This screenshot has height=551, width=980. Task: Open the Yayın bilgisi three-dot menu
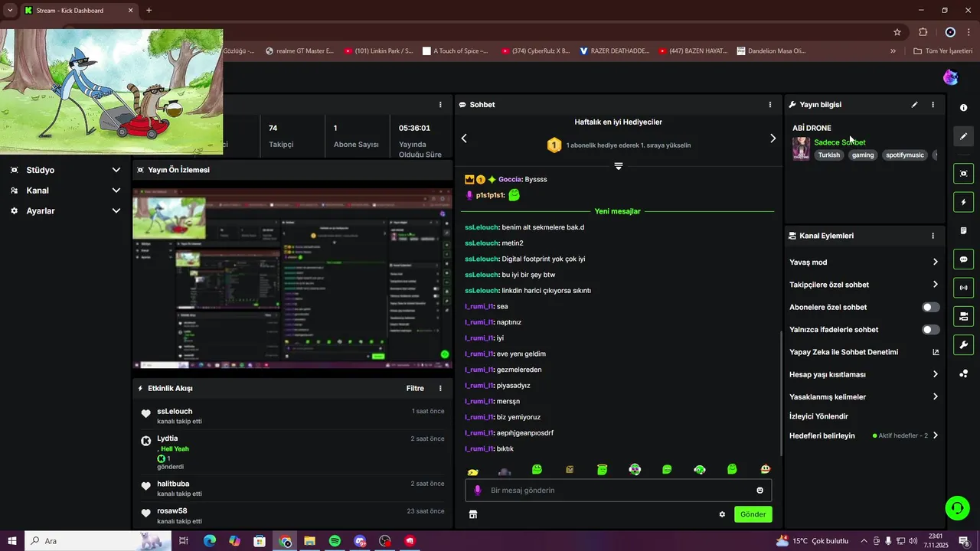point(933,105)
